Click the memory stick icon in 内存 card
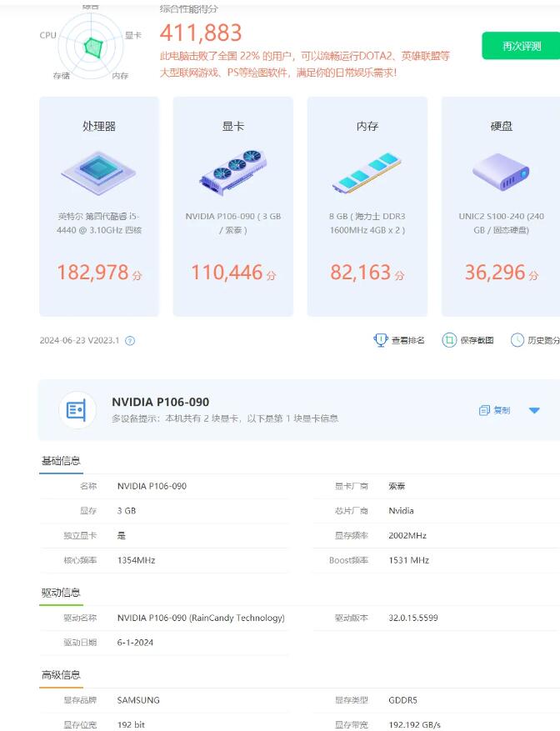 coord(367,173)
